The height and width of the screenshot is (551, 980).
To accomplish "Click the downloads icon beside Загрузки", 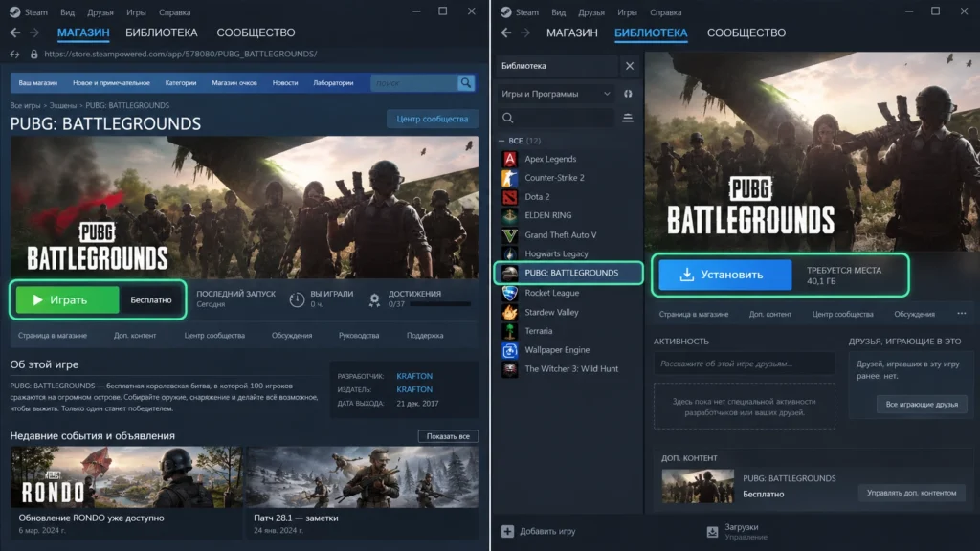I will (712, 532).
